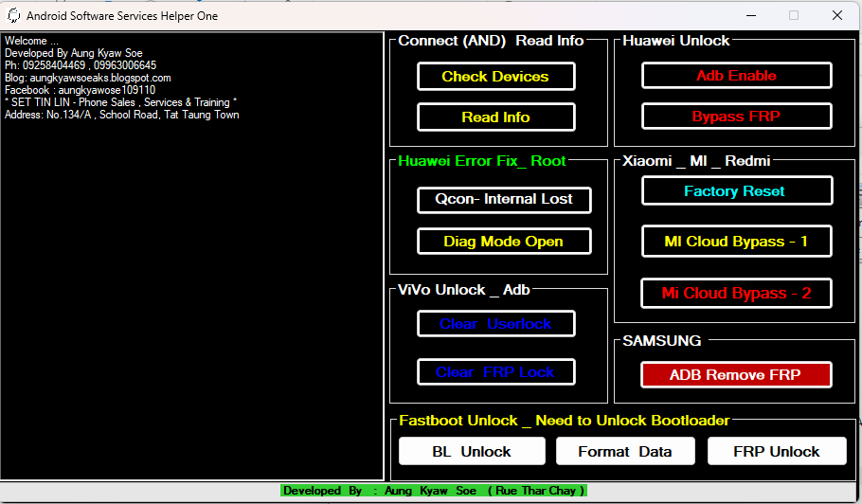Close the Android Software Services Helper window
The height and width of the screenshot is (504, 862).
(x=836, y=15)
